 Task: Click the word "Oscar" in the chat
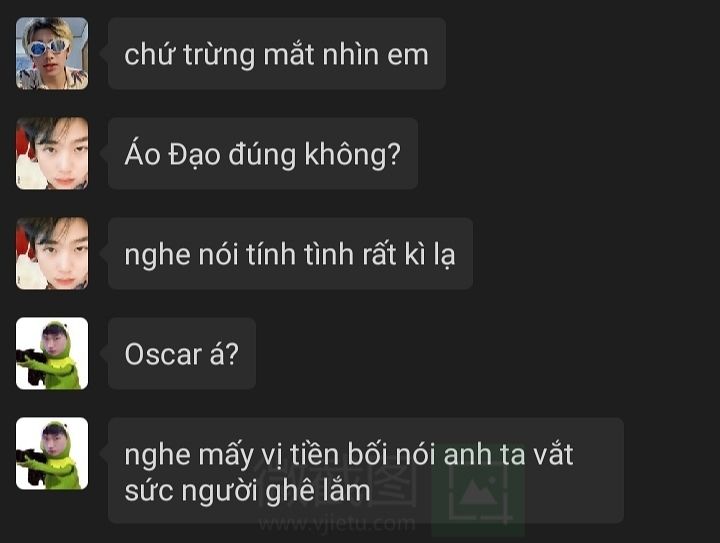[x=163, y=354]
